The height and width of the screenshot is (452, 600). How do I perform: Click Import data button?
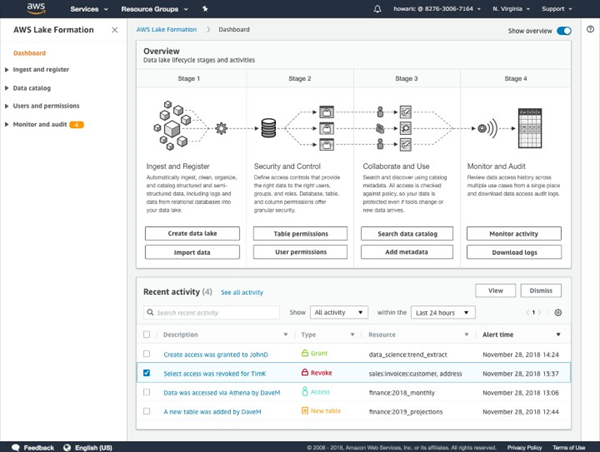192,252
